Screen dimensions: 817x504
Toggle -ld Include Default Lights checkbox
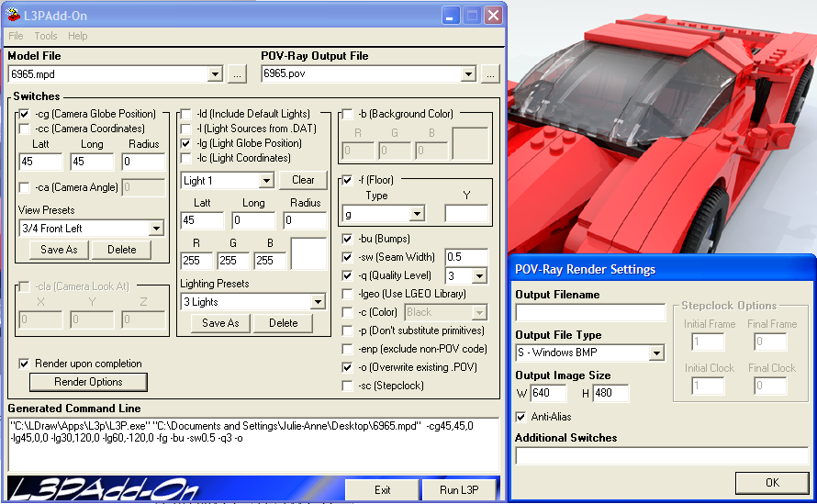coord(185,114)
